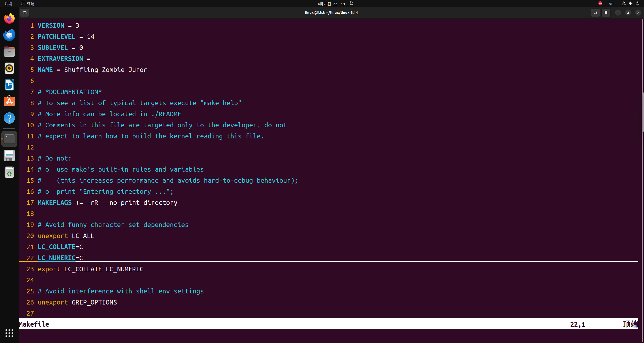Image resolution: width=644 pixels, height=343 pixels.
Task: Click the volume icon in the top bar
Action: 630,4
